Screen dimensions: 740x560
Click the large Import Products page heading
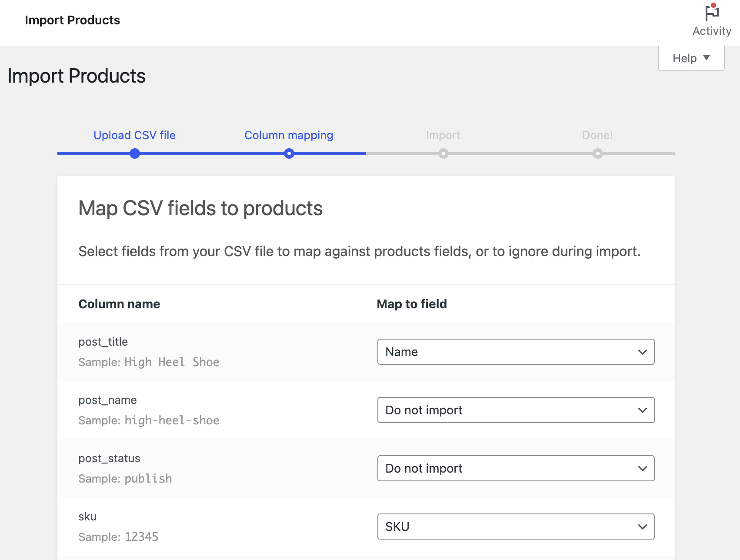77,76
